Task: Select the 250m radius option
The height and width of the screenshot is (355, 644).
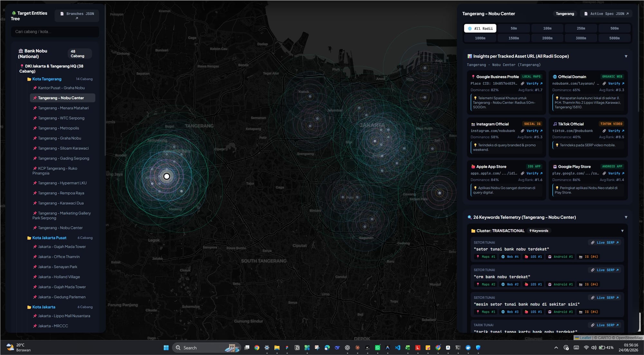Action: tap(581, 28)
